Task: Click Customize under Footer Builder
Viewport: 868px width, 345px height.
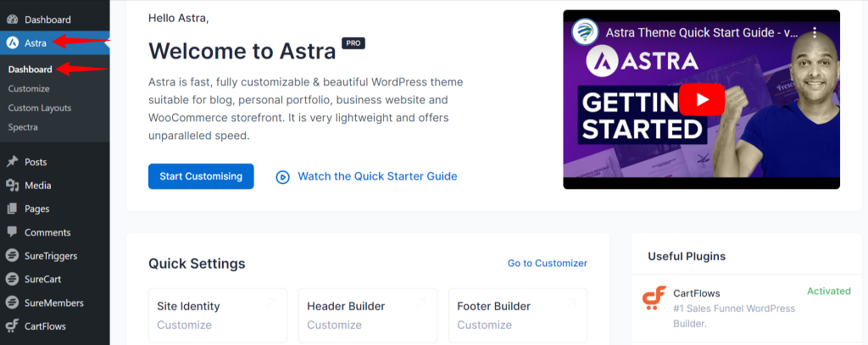Action: pyautogui.click(x=484, y=325)
